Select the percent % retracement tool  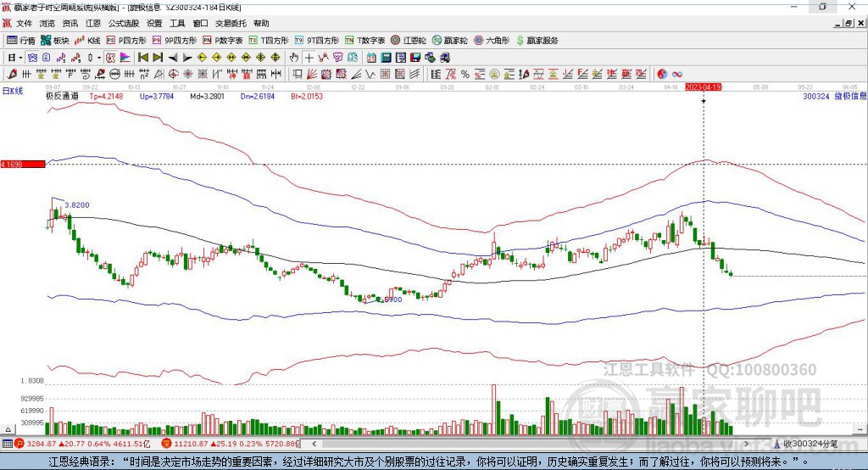[465, 75]
